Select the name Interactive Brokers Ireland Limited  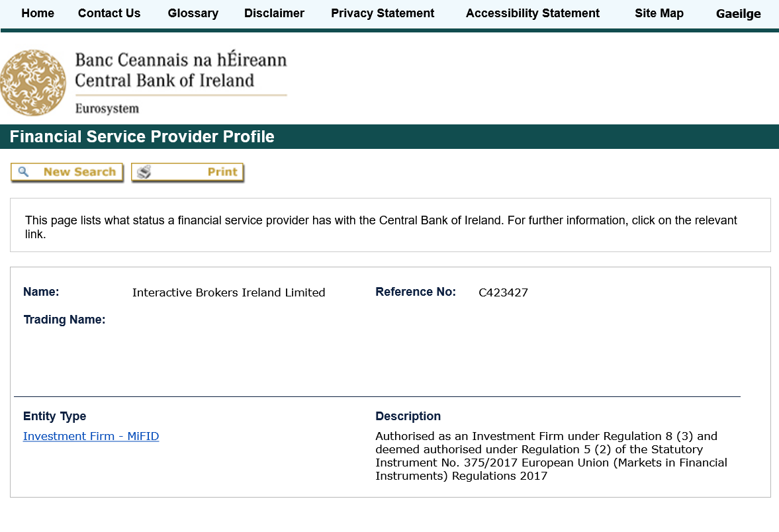pyautogui.click(x=228, y=292)
